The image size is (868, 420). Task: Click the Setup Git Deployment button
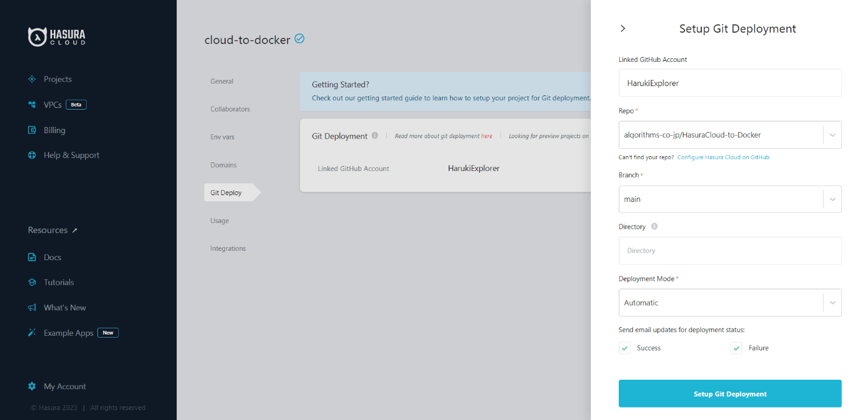(730, 393)
